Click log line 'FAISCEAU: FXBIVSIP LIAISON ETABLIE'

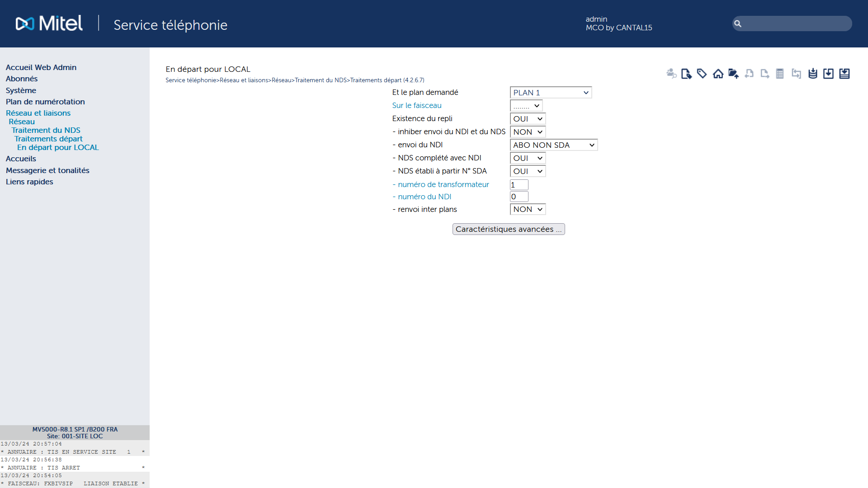pyautogui.click(x=73, y=483)
